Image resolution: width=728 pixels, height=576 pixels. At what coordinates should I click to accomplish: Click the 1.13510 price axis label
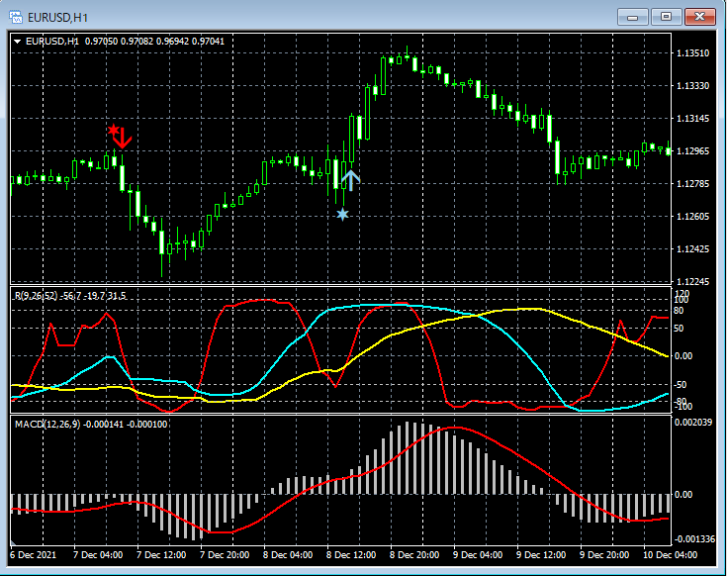click(x=694, y=53)
